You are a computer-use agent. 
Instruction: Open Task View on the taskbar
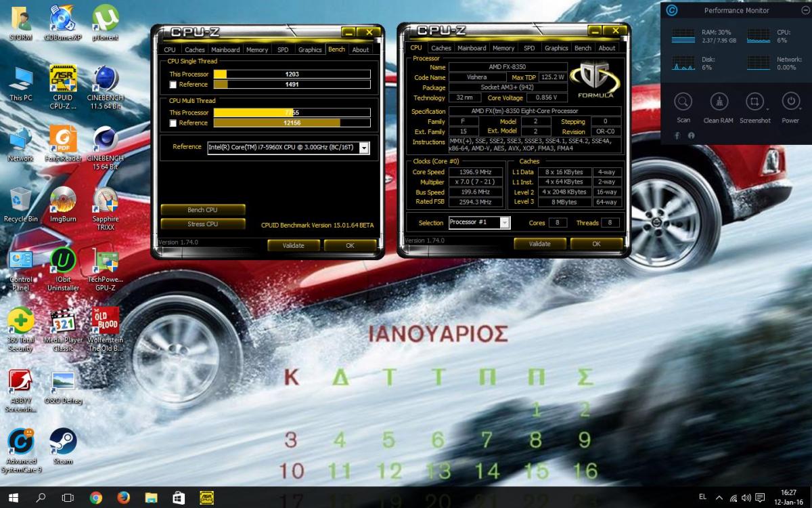[x=68, y=498]
